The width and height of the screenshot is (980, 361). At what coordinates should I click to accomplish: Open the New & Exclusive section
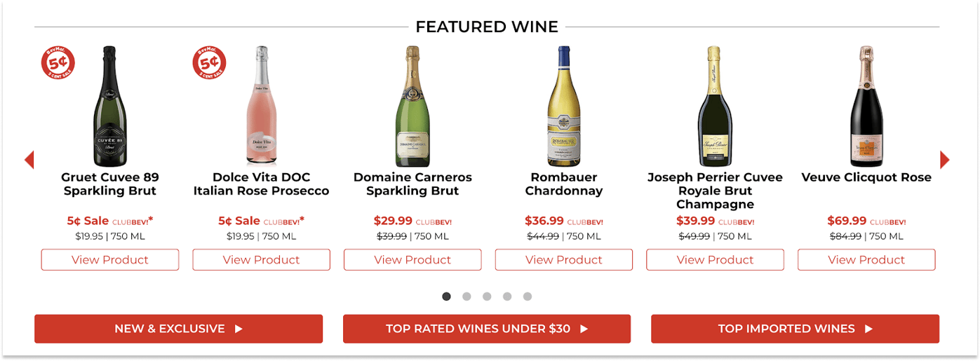[178, 329]
